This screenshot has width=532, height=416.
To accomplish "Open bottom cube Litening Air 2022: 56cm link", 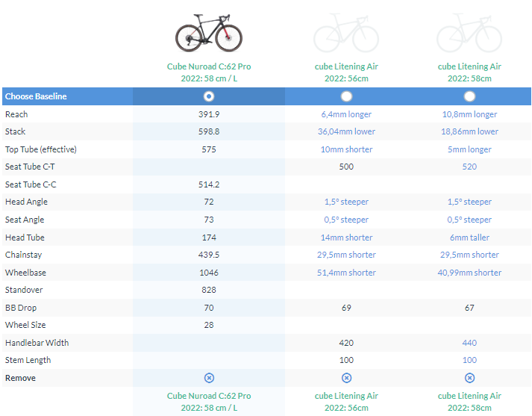I will [x=346, y=402].
